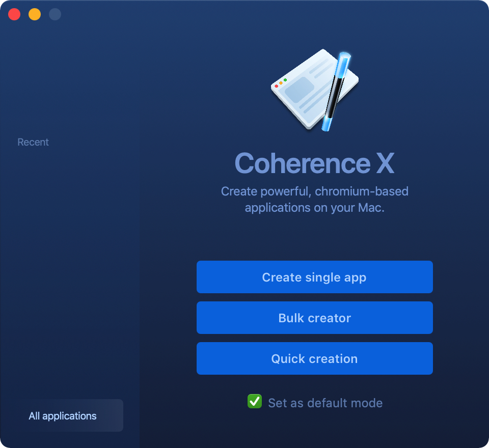The image size is (489, 448).
Task: Start Quick creation mode
Action: coord(314,358)
